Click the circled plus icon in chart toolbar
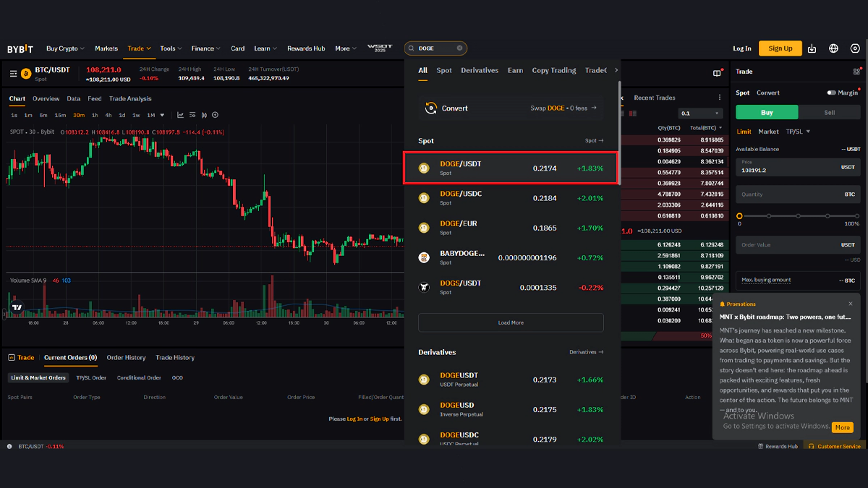The width and height of the screenshot is (868, 488). (x=215, y=115)
